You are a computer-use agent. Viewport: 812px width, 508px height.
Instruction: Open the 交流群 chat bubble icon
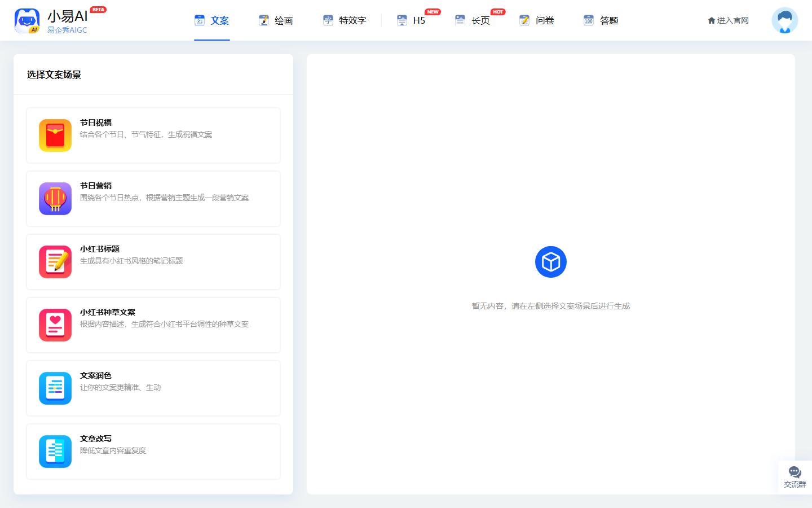pos(795,472)
